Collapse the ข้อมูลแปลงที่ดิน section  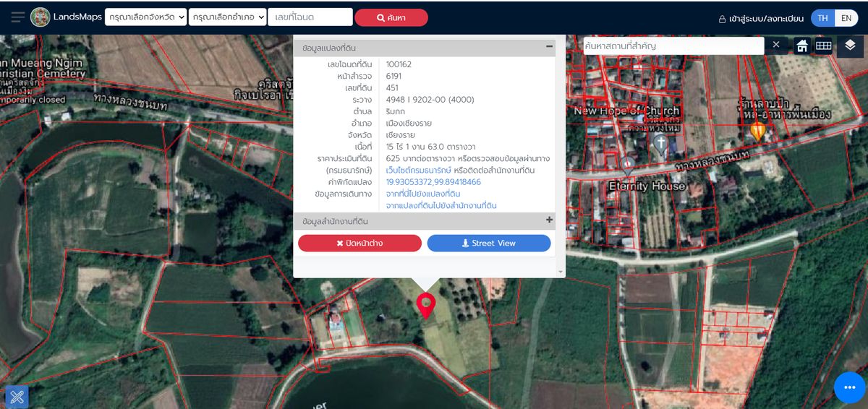pyautogui.click(x=549, y=47)
